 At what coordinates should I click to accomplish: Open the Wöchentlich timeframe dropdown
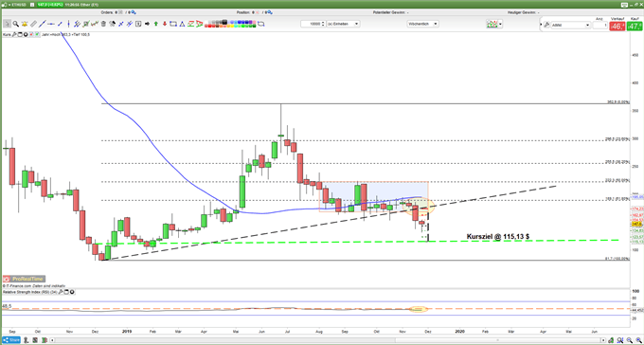click(x=422, y=25)
